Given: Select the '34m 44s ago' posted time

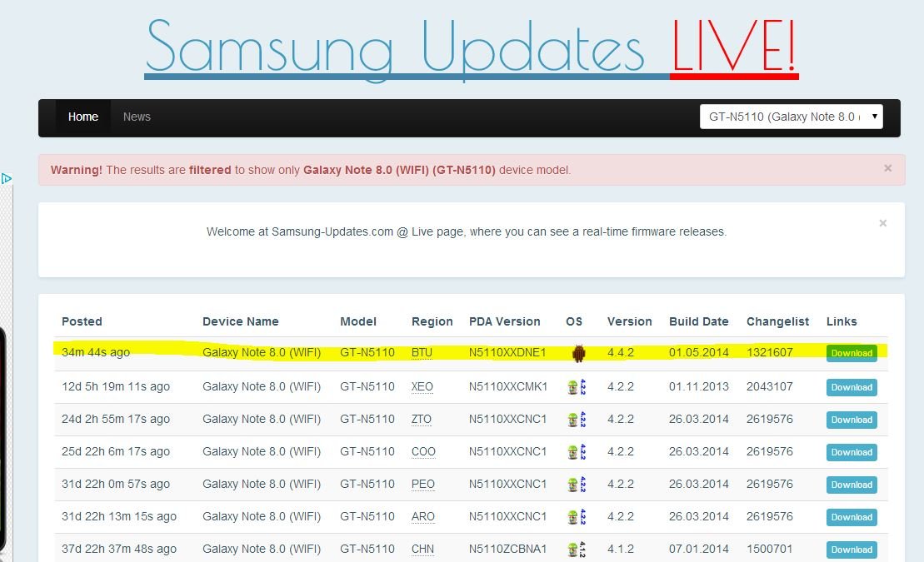Looking at the screenshot, I should [96, 352].
